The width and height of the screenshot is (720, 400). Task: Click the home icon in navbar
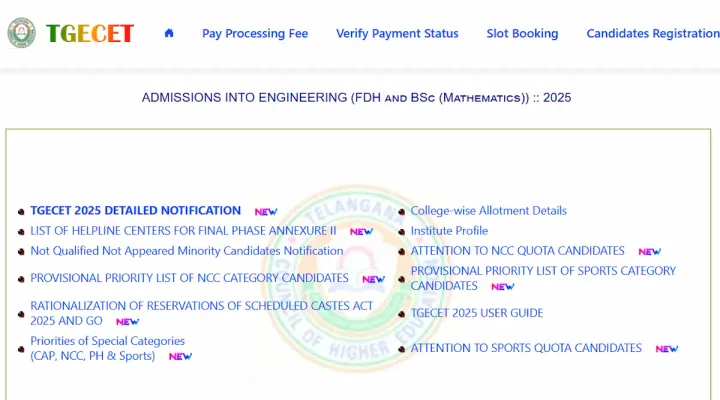point(169,33)
